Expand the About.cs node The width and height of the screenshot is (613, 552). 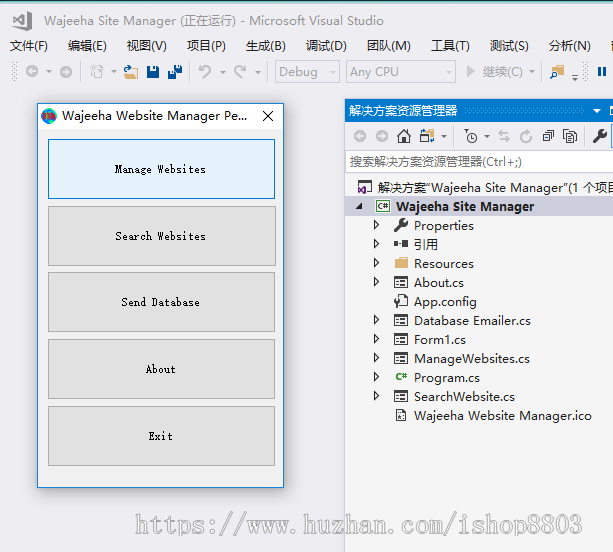point(376,282)
